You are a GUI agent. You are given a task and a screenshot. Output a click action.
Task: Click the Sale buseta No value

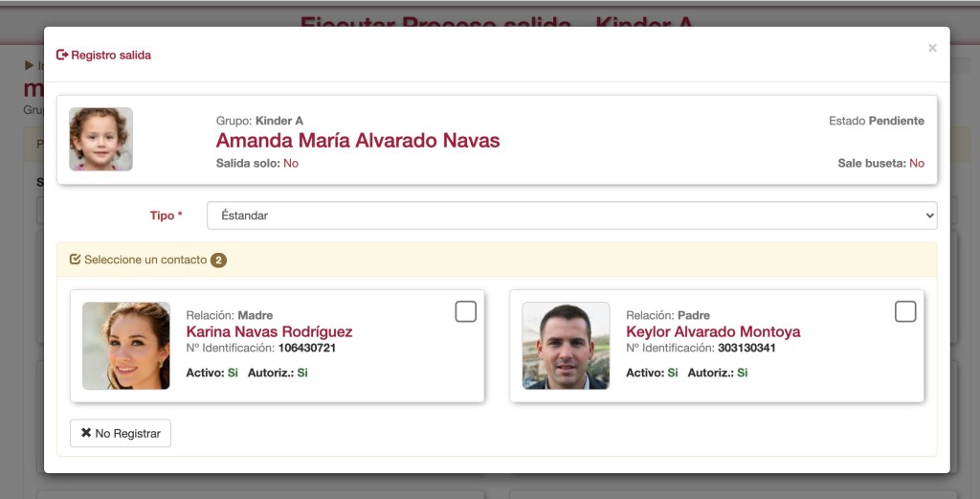tap(916, 163)
